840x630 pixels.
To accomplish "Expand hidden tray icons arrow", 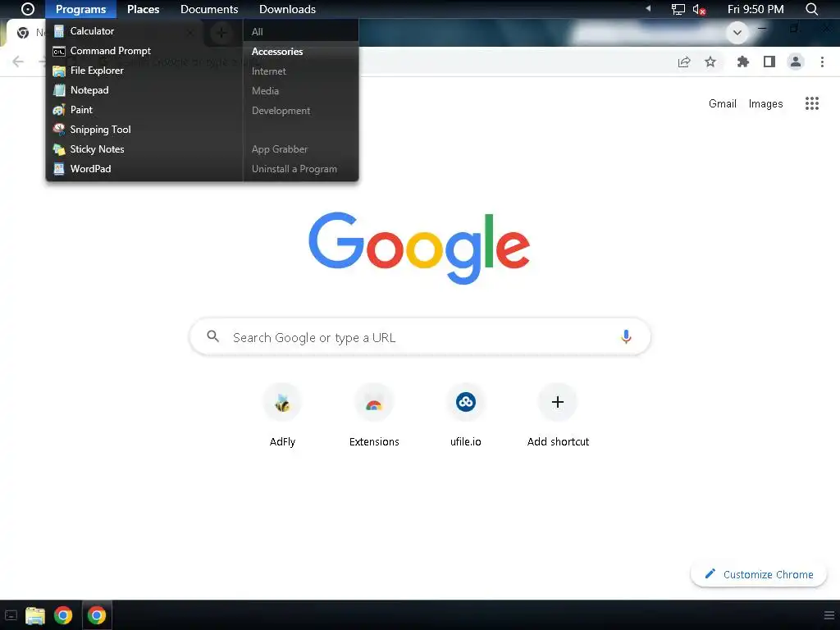I will (x=648, y=8).
